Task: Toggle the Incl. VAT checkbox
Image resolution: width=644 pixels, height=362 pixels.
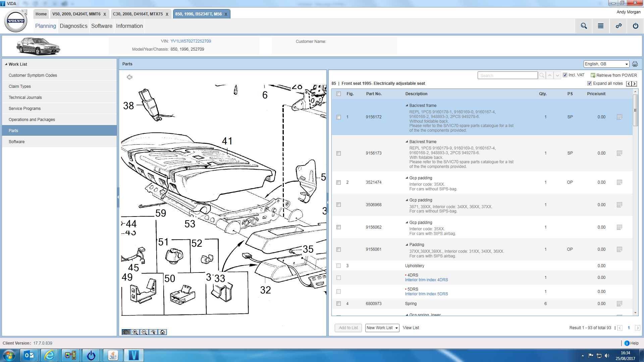Action: (565, 75)
